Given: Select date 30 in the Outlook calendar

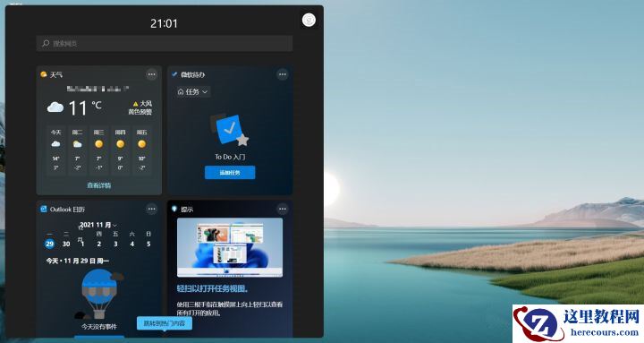Looking at the screenshot, I should point(66,244).
